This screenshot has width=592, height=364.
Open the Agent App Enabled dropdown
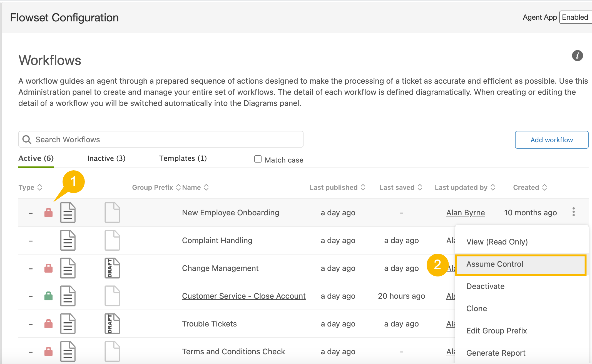tap(575, 17)
